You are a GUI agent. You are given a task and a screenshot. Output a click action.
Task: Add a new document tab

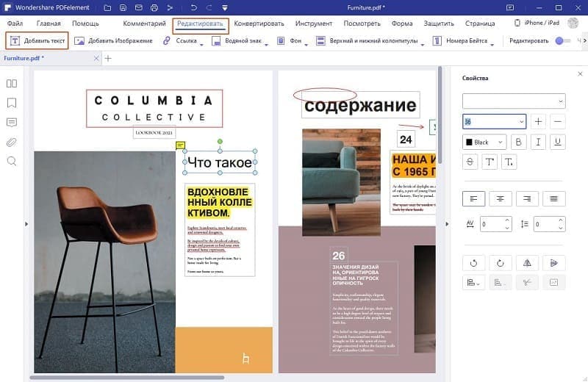click(x=108, y=59)
